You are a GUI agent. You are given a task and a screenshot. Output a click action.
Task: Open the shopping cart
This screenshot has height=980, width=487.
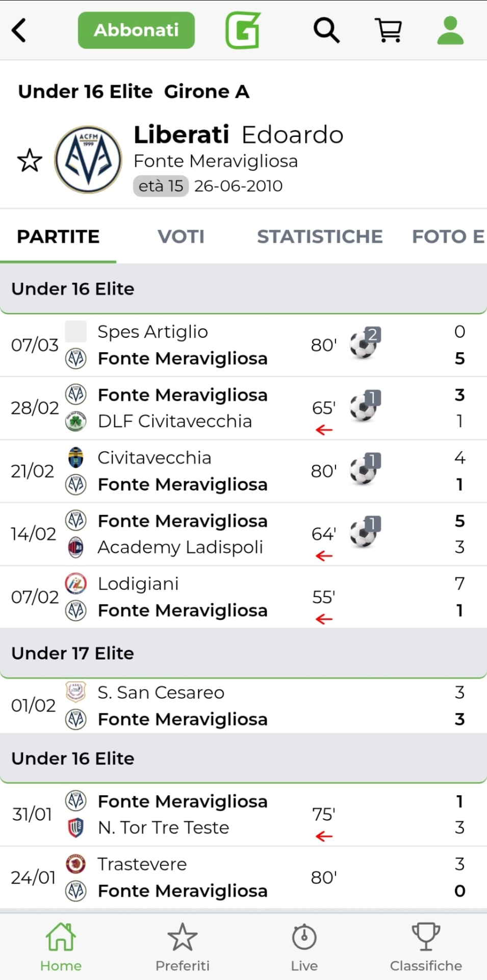click(389, 30)
